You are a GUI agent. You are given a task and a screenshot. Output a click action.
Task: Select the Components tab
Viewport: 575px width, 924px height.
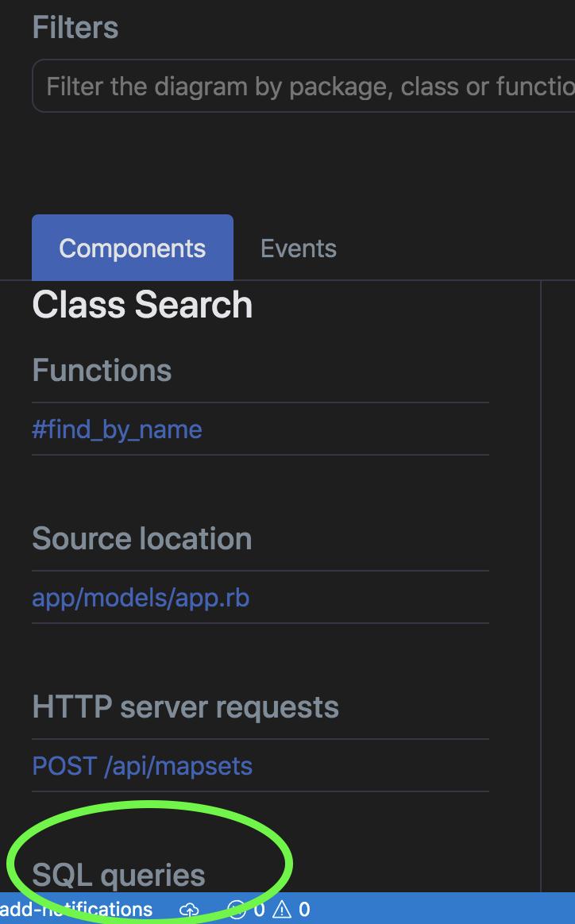(132, 247)
